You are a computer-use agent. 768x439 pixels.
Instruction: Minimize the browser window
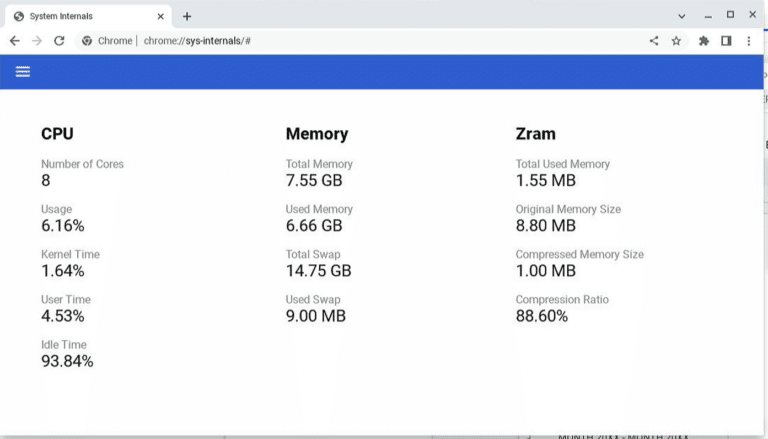tap(708, 16)
